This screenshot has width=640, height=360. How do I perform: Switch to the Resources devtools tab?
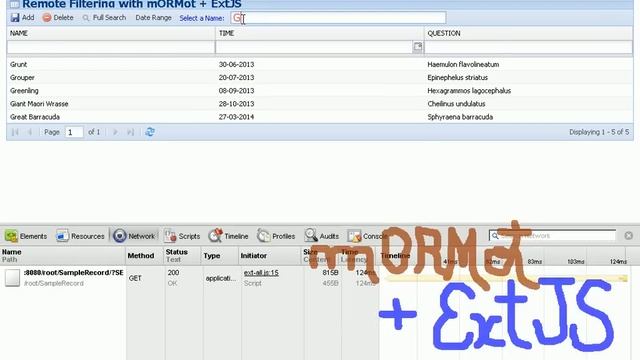[80, 236]
